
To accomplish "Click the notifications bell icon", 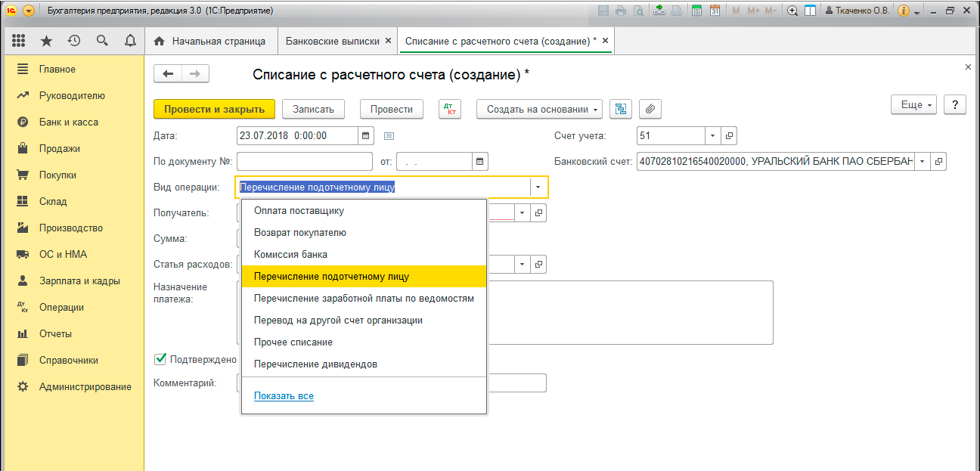I will (130, 41).
